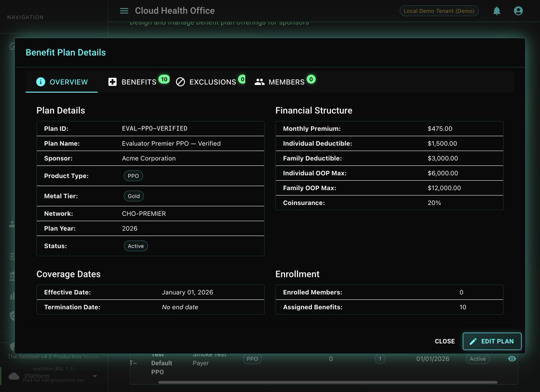Click termination date No end date
The height and width of the screenshot is (392, 540).
[180, 307]
